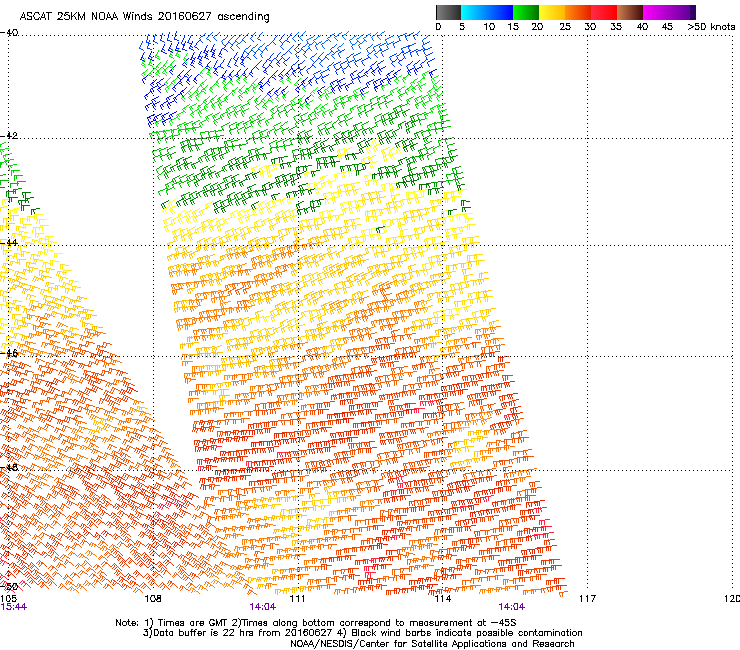The height and width of the screenshot is (650, 740).
Task: Click the '>50 knots' legend label
Action: pos(711,27)
